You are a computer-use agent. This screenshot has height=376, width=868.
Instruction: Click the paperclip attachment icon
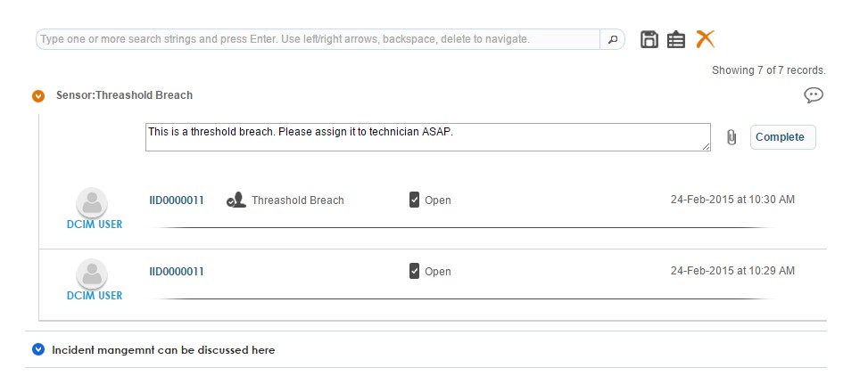pos(732,137)
